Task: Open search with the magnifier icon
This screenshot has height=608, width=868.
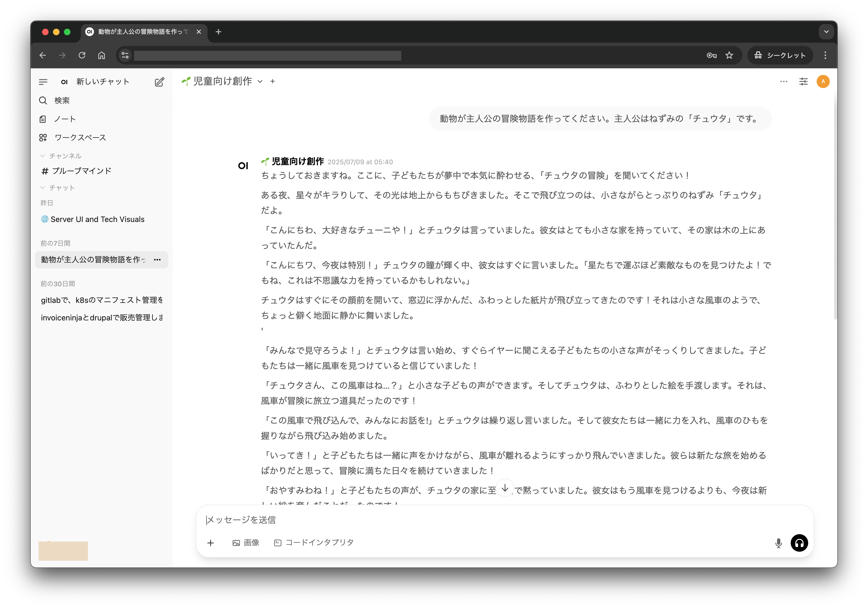Action: 43,100
